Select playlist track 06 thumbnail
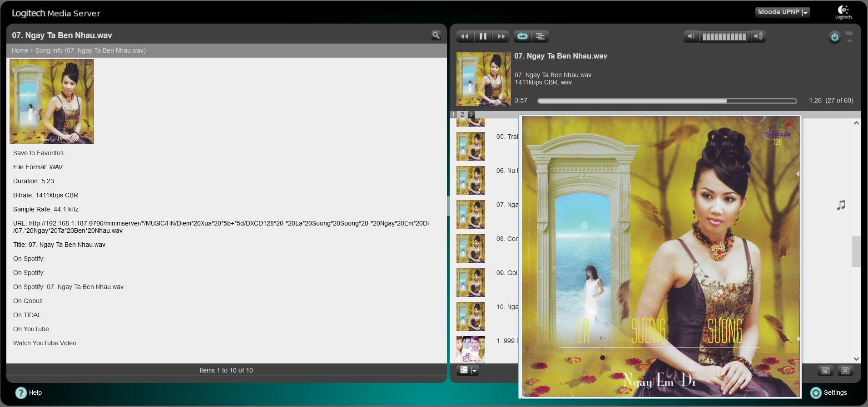Viewport: 868px width, 407px height. tap(471, 180)
